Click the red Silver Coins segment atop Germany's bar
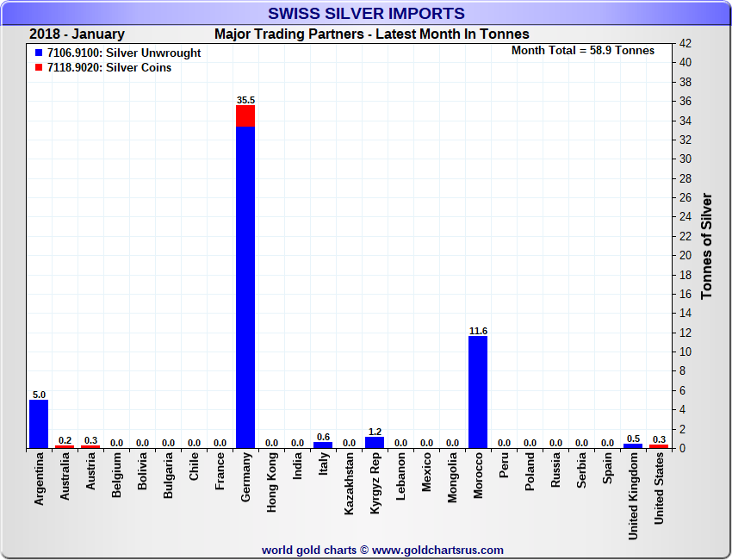Image resolution: width=732 pixels, height=560 pixels. click(x=245, y=115)
